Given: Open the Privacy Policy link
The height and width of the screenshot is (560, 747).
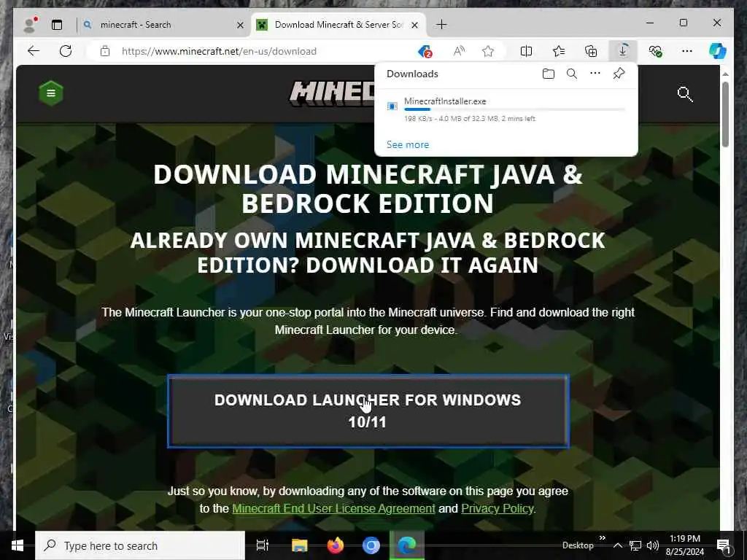Looking at the screenshot, I should tap(497, 508).
